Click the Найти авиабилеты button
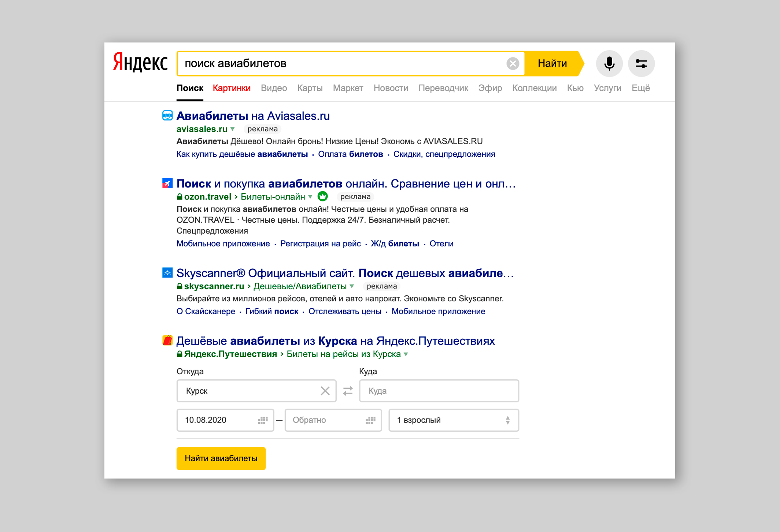The image size is (780, 532). click(x=221, y=458)
